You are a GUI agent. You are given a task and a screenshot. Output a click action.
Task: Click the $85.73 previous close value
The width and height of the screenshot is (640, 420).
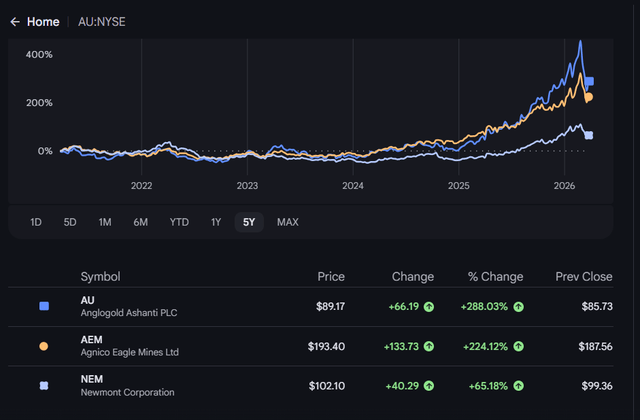tap(597, 306)
